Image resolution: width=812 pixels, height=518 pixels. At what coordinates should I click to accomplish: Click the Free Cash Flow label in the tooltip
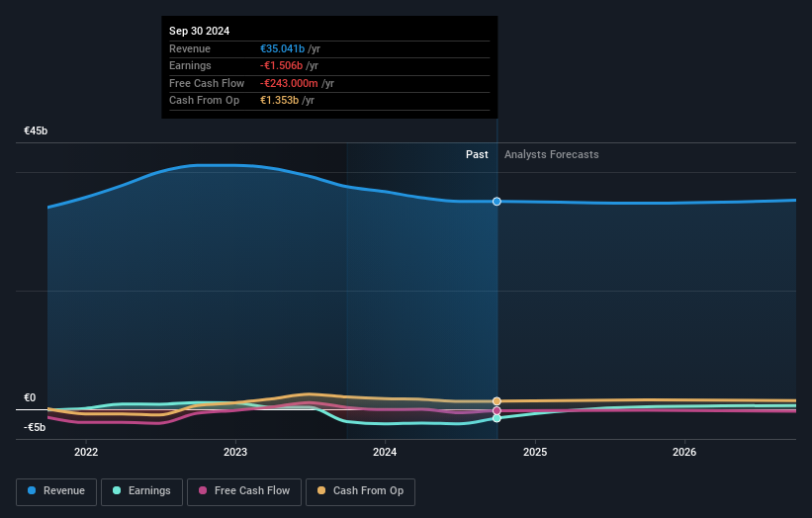[x=207, y=83]
